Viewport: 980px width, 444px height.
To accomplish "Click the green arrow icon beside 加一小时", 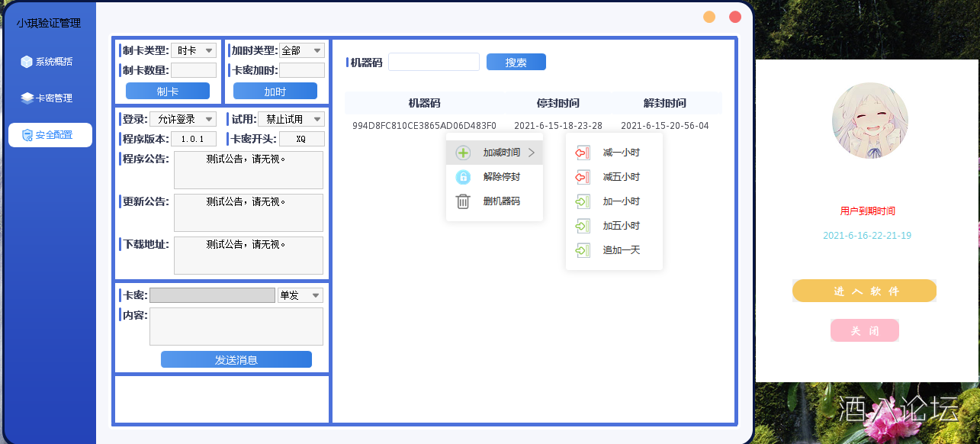I will tap(583, 201).
